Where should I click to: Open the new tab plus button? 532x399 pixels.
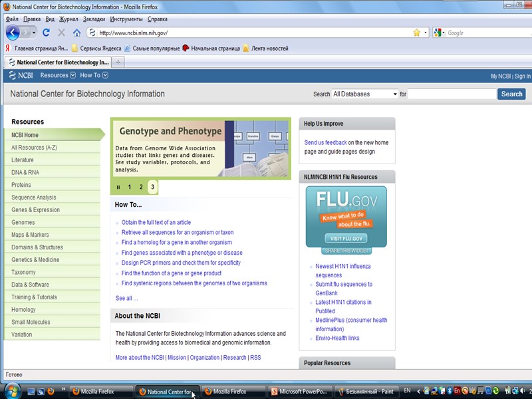[118, 62]
